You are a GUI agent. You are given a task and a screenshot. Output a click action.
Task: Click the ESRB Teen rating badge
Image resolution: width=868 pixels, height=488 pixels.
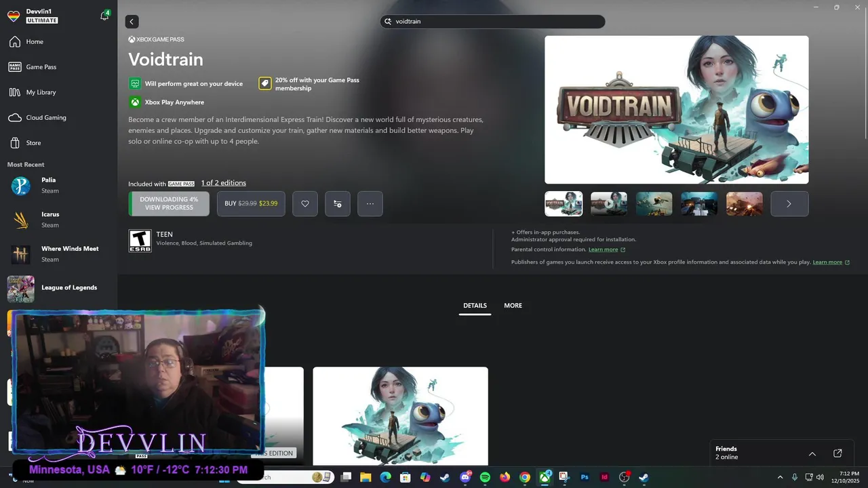click(x=140, y=241)
